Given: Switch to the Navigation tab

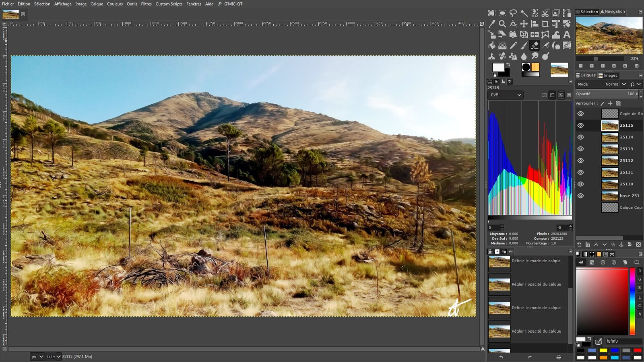Looking at the screenshot, I should tap(613, 12).
